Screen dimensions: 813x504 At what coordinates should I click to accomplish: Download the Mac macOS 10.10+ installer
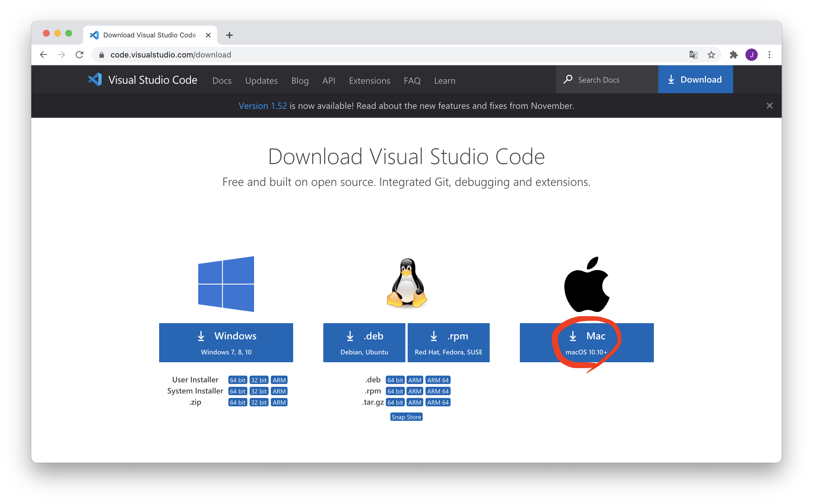(x=586, y=342)
